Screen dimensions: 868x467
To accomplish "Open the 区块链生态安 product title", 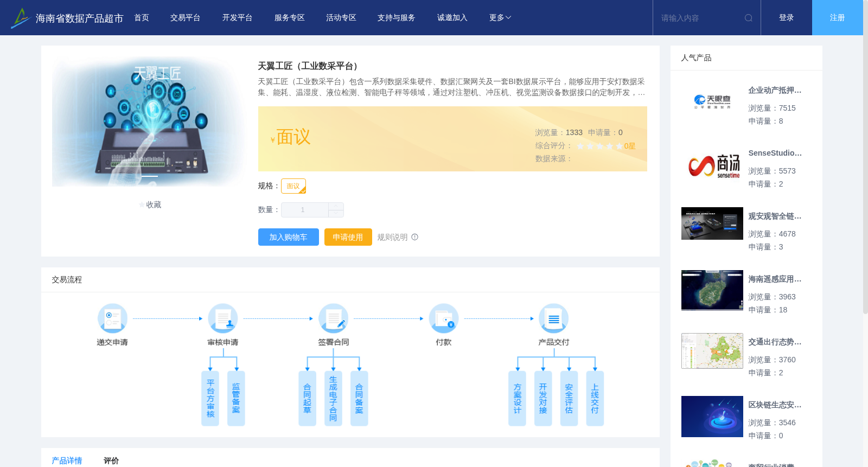I will pyautogui.click(x=775, y=405).
